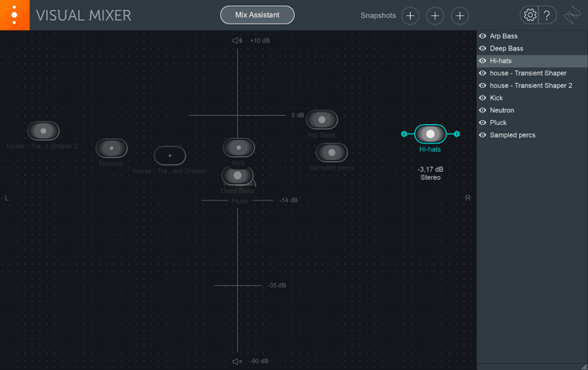
Task: Select the Deep Bass node on canvas
Action: point(238,175)
